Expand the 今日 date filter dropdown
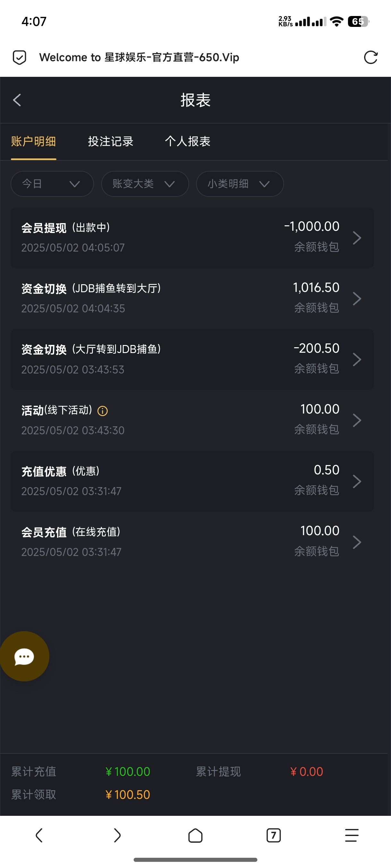The width and height of the screenshot is (391, 868). pyautogui.click(x=52, y=184)
